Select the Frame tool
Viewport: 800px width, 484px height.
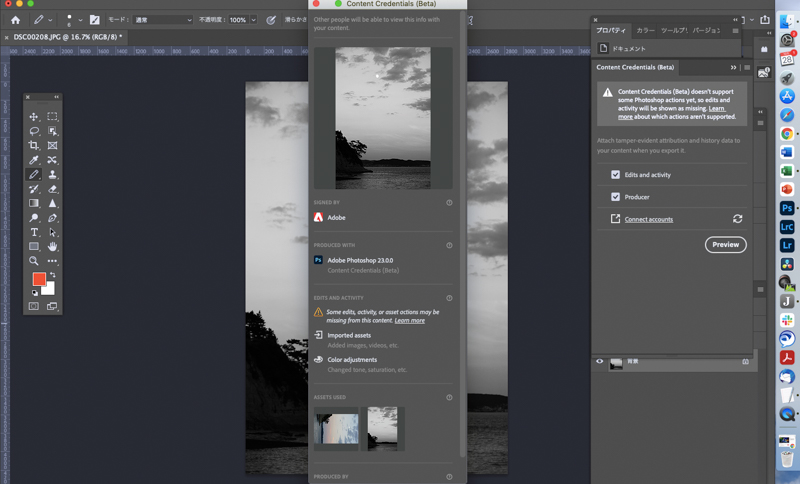[52, 145]
